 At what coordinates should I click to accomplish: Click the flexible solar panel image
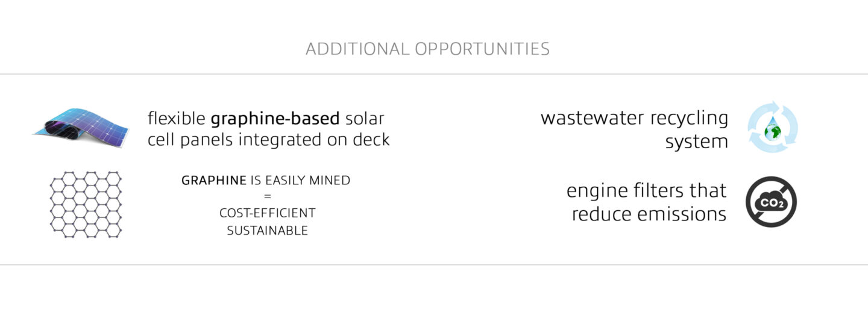tap(81, 125)
